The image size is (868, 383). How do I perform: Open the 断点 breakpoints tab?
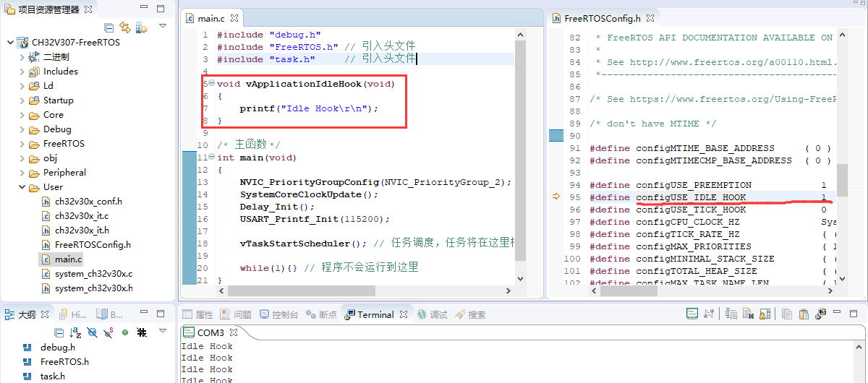click(321, 314)
